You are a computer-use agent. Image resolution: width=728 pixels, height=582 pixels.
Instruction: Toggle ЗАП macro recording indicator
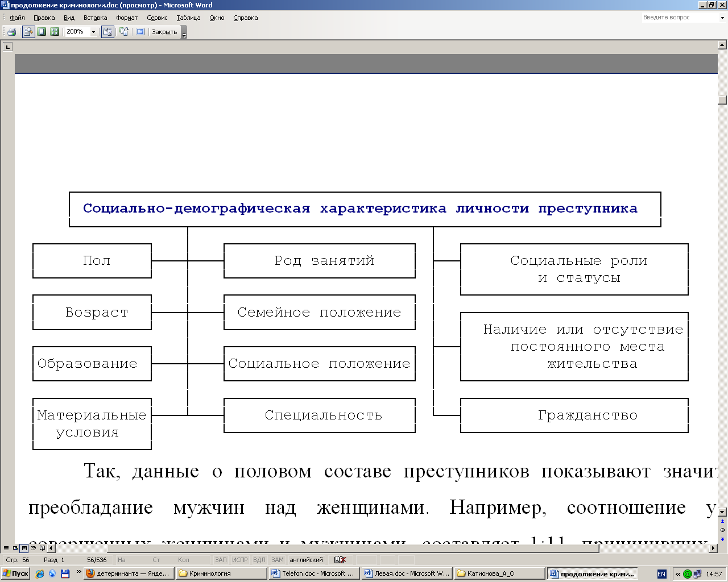click(221, 560)
